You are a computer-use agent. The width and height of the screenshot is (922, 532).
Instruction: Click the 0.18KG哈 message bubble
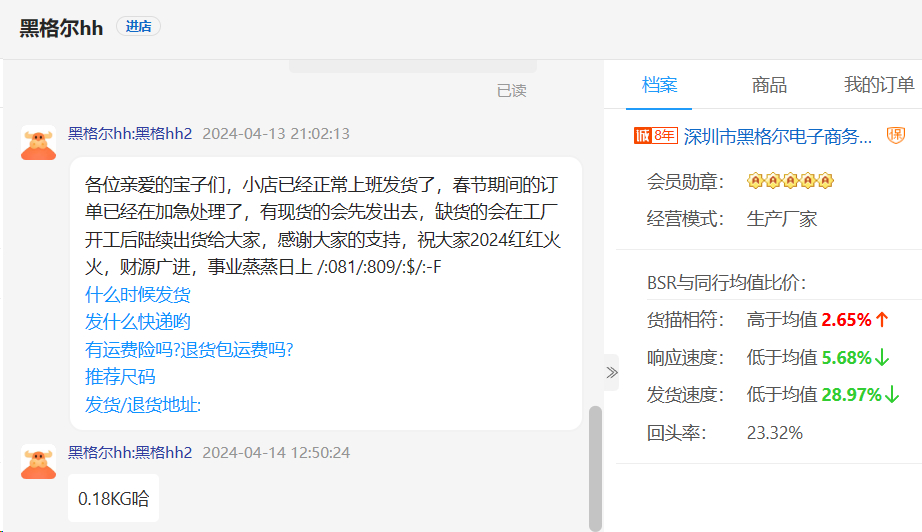click(113, 498)
